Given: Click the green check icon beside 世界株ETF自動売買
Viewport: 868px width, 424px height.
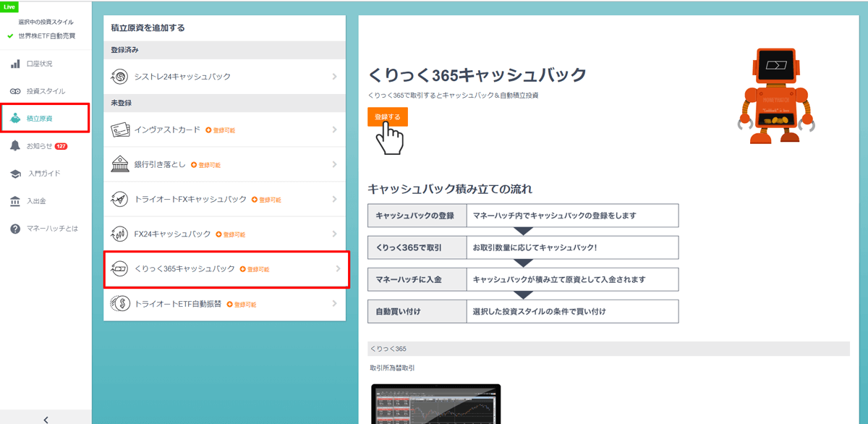Looking at the screenshot, I should click(10, 35).
